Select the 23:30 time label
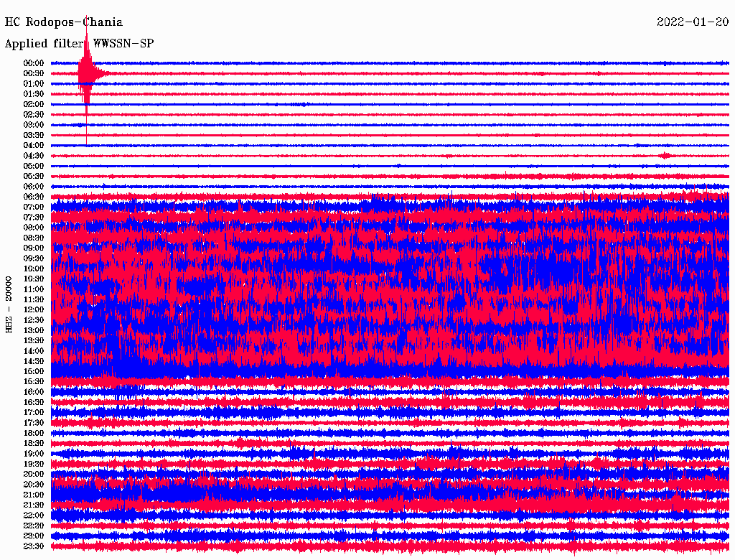This screenshot has height=560, width=735. pyautogui.click(x=34, y=546)
